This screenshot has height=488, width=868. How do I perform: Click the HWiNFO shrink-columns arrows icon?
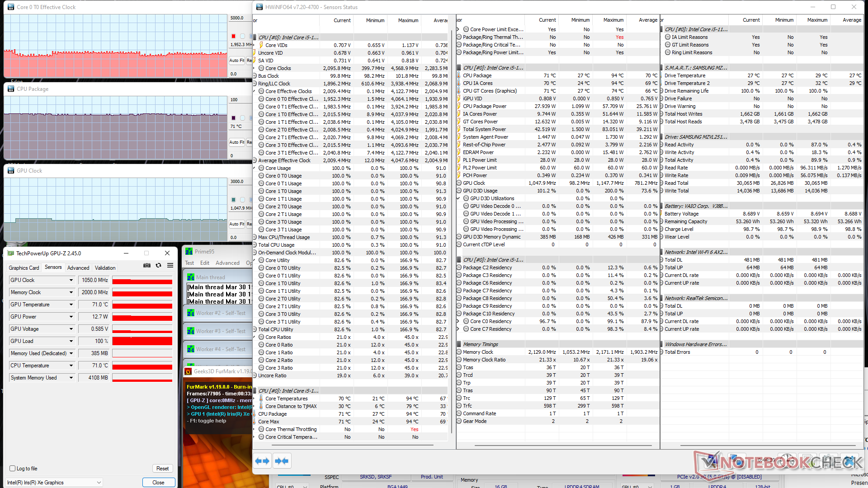(282, 461)
